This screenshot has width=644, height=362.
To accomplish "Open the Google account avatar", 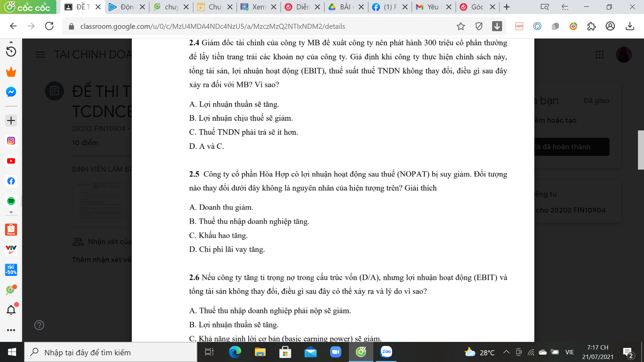I will point(624,55).
